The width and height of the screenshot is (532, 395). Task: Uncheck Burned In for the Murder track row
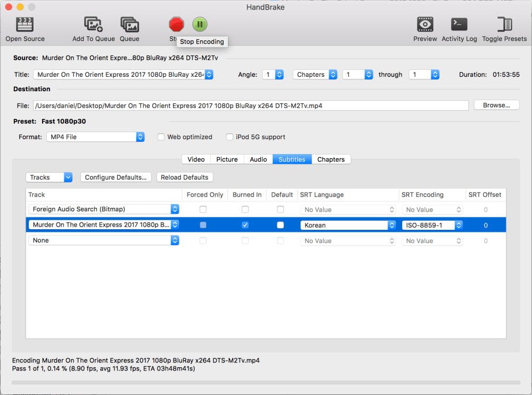pyautogui.click(x=245, y=225)
